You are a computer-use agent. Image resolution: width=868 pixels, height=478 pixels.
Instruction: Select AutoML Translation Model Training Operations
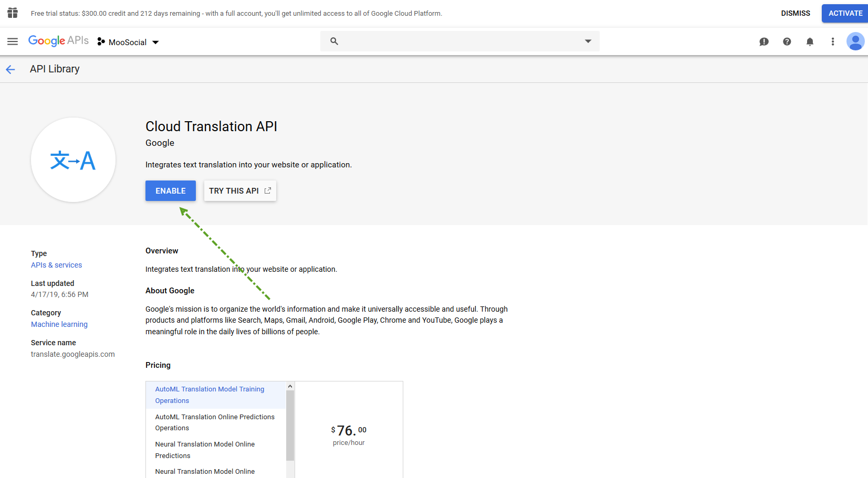click(x=216, y=395)
